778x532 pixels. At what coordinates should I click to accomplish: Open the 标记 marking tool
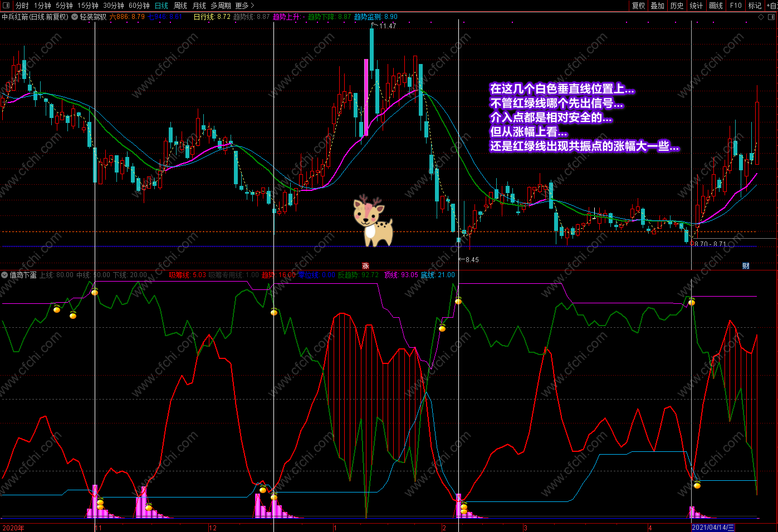click(755, 6)
